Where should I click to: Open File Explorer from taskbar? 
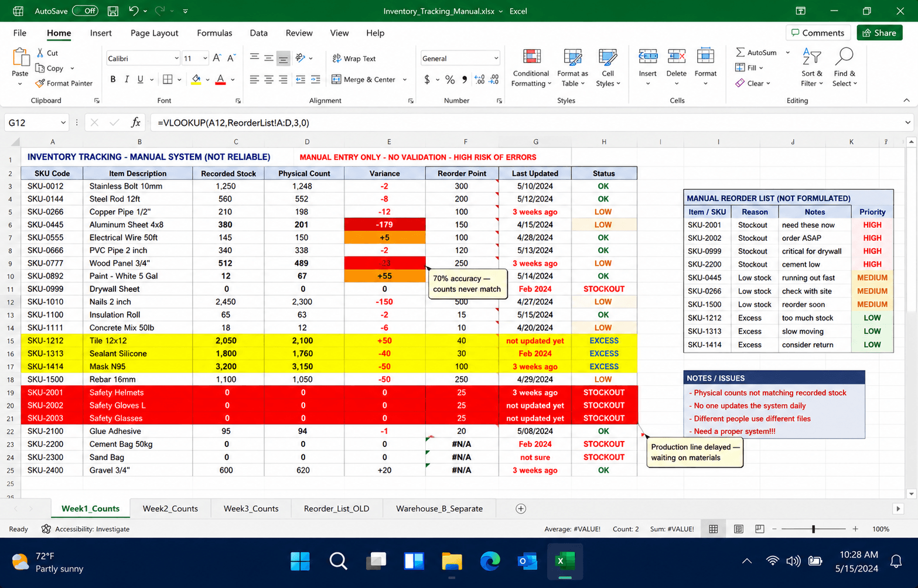tap(452, 561)
